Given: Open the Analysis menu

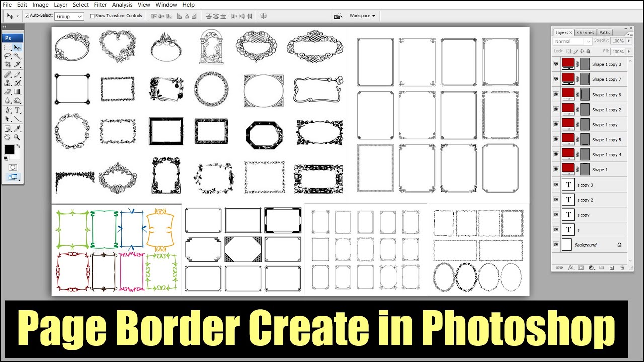Looking at the screenshot, I should 122,5.
